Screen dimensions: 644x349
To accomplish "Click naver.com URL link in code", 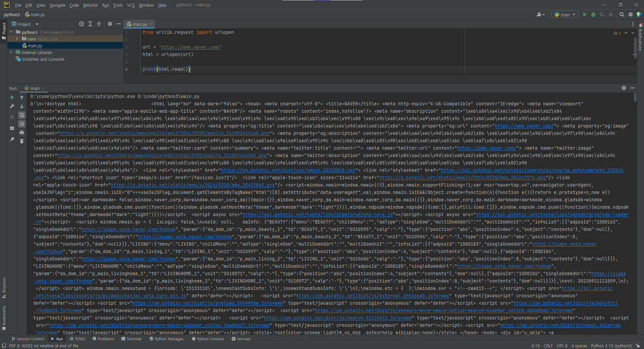I will click(x=191, y=47).
